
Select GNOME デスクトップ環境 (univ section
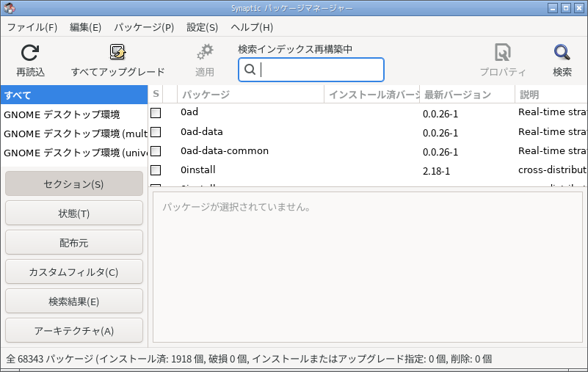click(74, 153)
